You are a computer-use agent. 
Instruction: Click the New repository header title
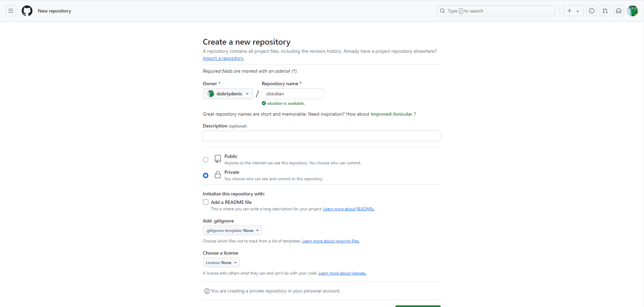(x=54, y=11)
